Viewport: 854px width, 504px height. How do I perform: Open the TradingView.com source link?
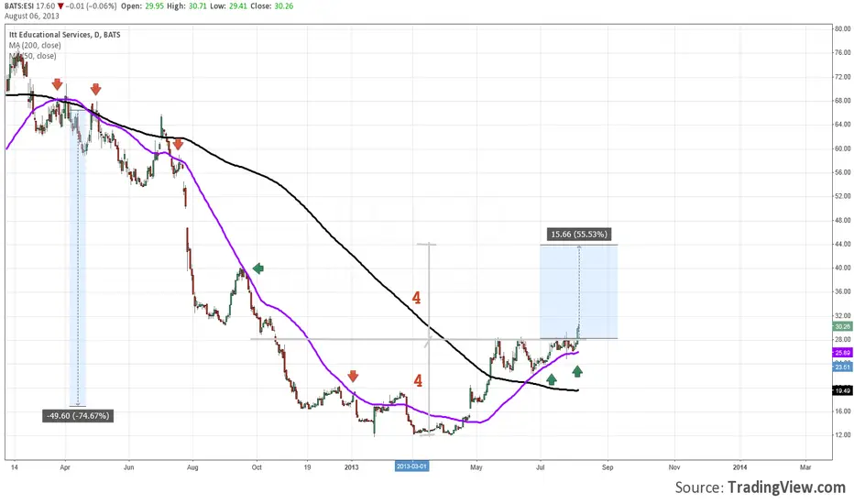coord(786,488)
